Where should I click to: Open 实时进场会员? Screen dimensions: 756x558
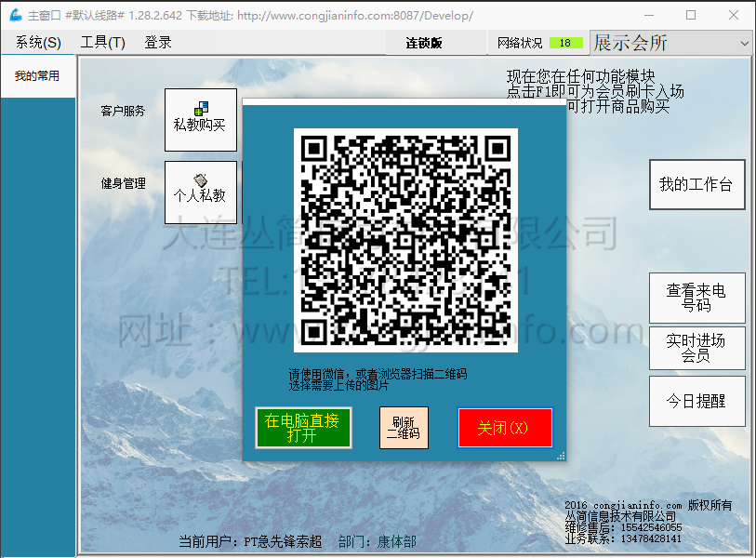click(x=696, y=348)
